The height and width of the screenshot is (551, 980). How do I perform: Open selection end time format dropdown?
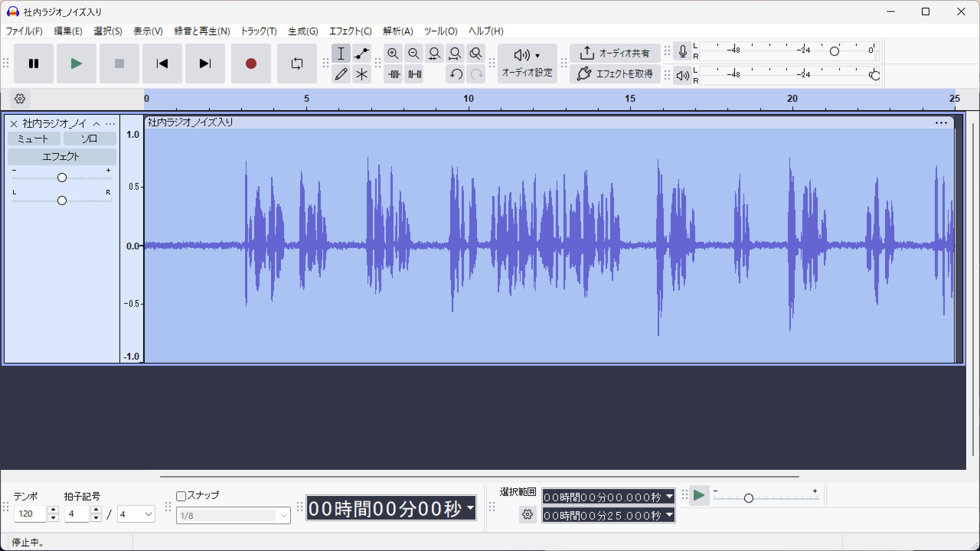click(669, 515)
